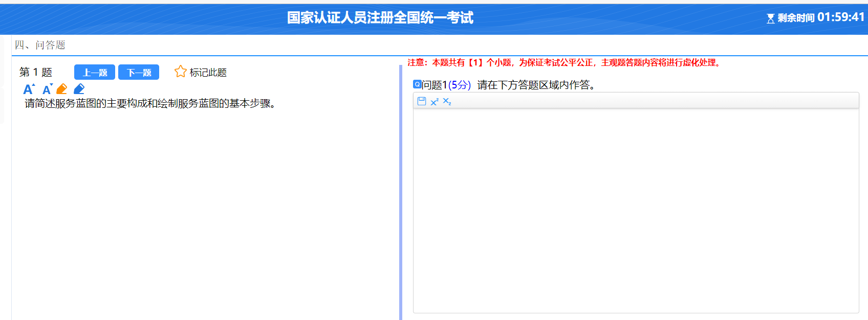Click the star icon to mark question
Screen dimensions: 868x320
180,72
